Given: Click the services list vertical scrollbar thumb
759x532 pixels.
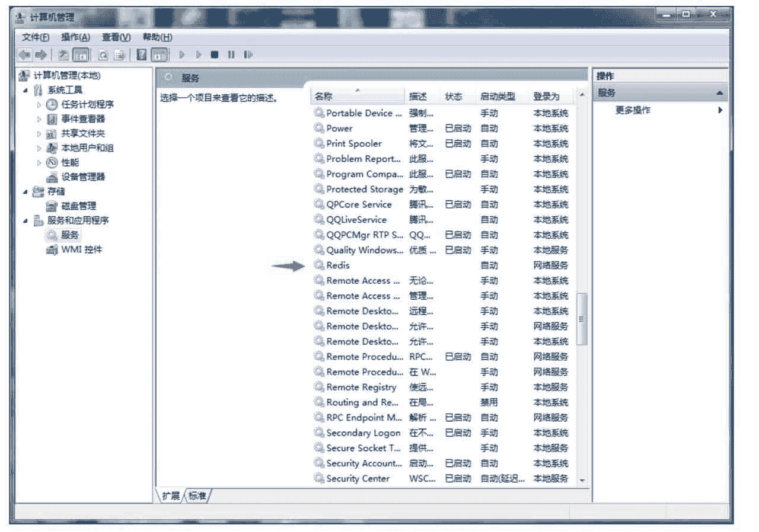Looking at the screenshot, I should (582, 319).
